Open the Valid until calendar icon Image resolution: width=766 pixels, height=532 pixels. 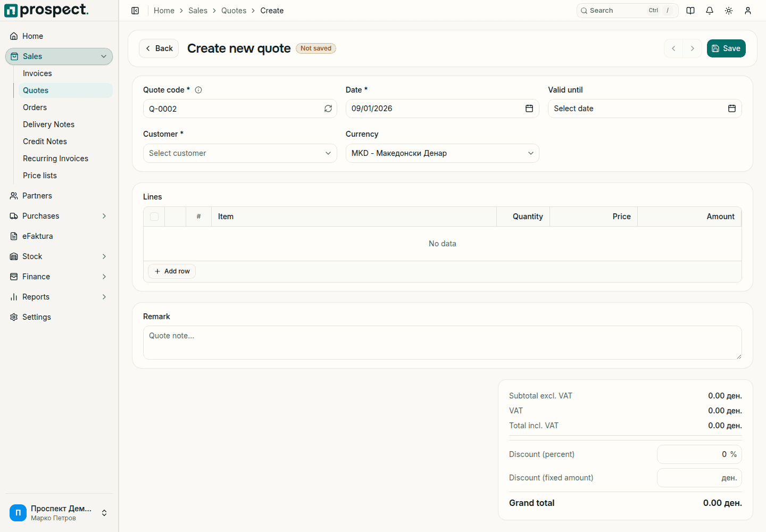pyautogui.click(x=732, y=109)
